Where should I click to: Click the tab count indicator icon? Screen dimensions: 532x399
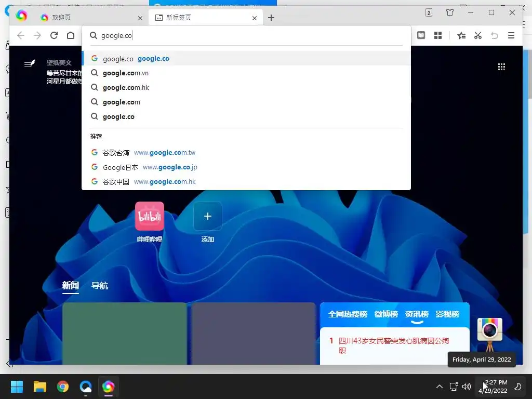(x=429, y=13)
